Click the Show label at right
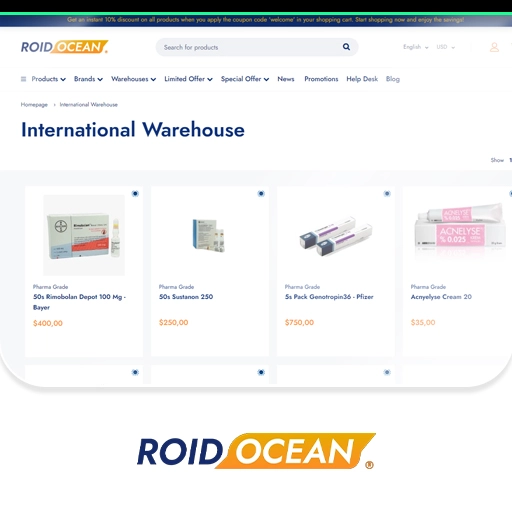The image size is (512, 512). (x=497, y=160)
